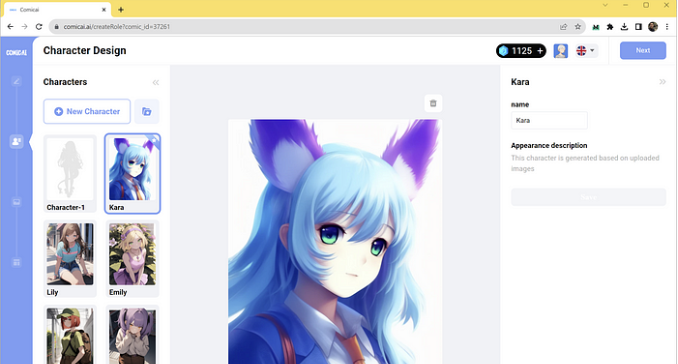The width and height of the screenshot is (678, 364).
Task: Reload the page
Action: pos(39,26)
